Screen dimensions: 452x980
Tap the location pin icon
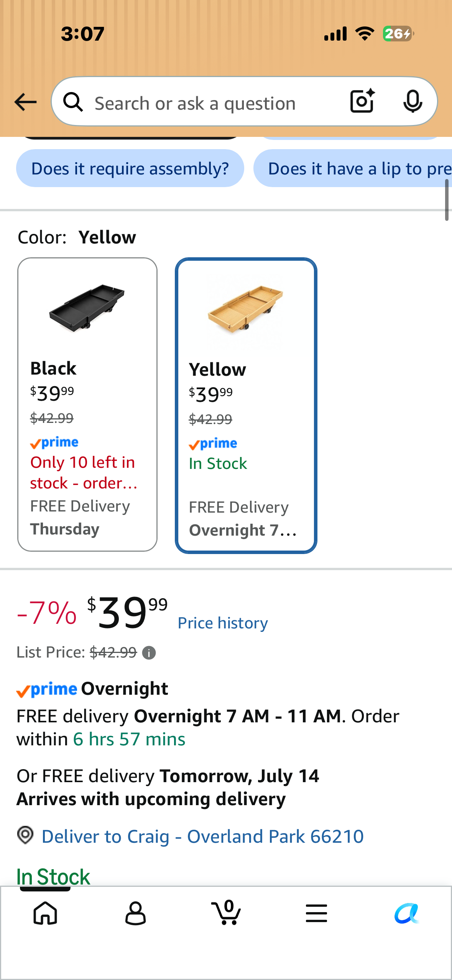[x=26, y=835]
